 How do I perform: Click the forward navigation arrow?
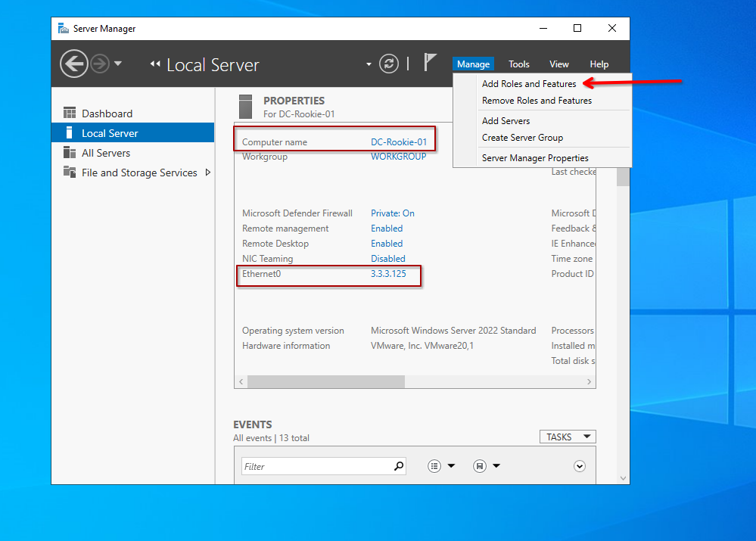tap(100, 64)
